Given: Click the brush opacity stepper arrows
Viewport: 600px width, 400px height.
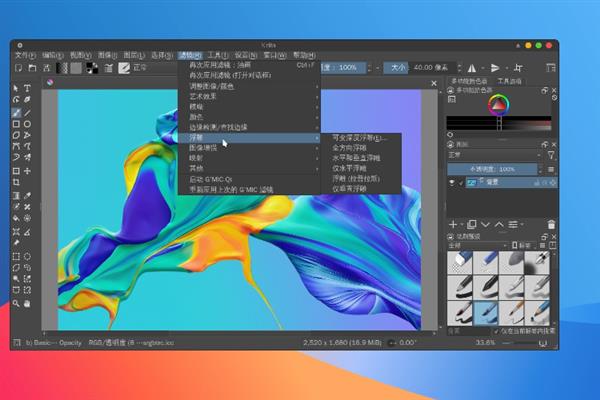Looking at the screenshot, I should pos(369,68).
